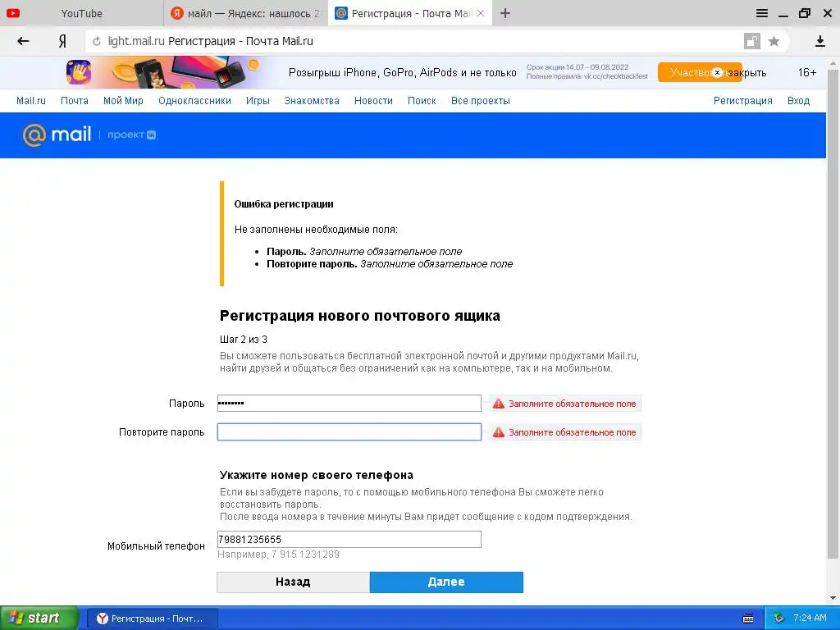Click the scrollbar down arrow
Image resolution: width=840 pixels, height=630 pixels.
833,598
